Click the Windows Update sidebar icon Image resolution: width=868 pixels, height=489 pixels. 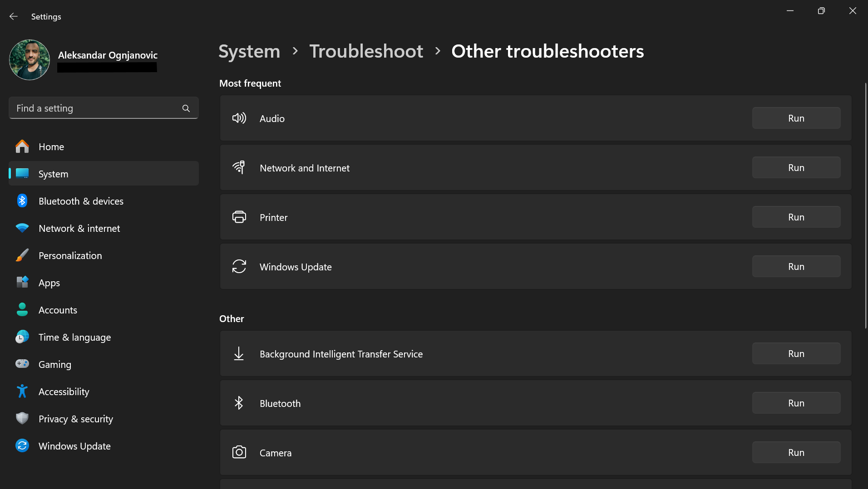22,446
